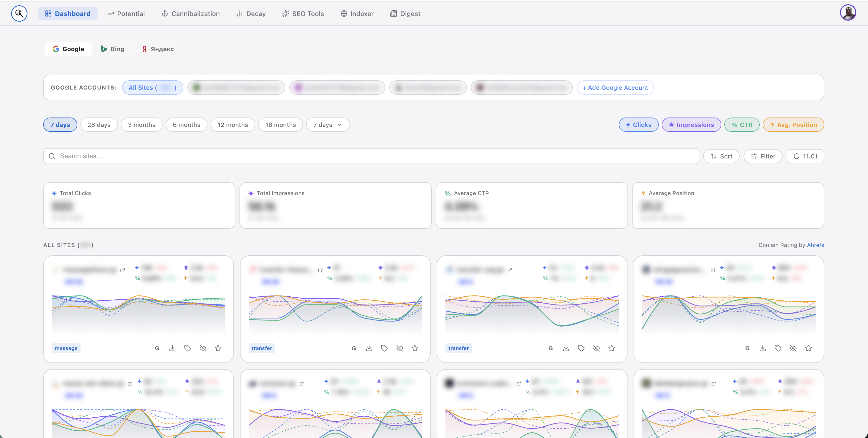
Task: Click the magnifier icon in the search box
Action: pos(52,156)
